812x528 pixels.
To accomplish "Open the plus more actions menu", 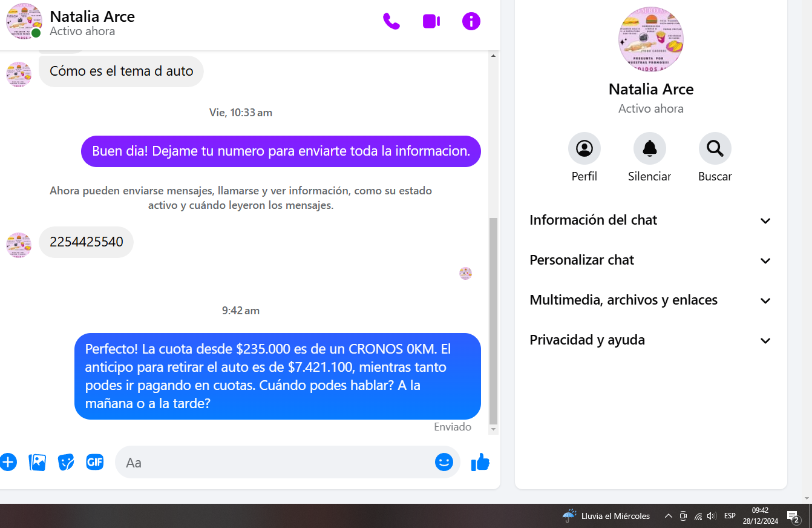I will [8, 463].
